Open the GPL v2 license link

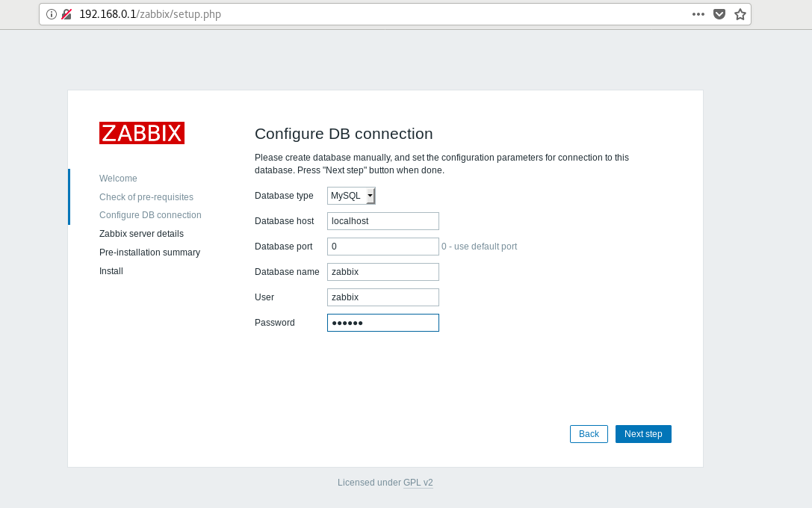[x=418, y=483]
